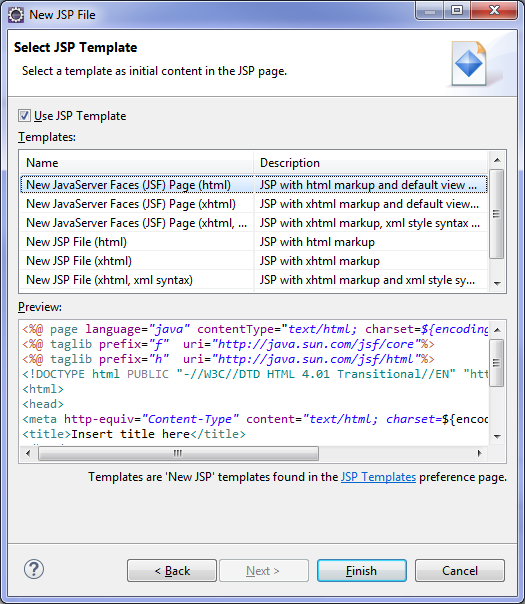Click the templates list vertical scrollbar thumb
Image resolution: width=525 pixels, height=604 pixels.
click(497, 214)
